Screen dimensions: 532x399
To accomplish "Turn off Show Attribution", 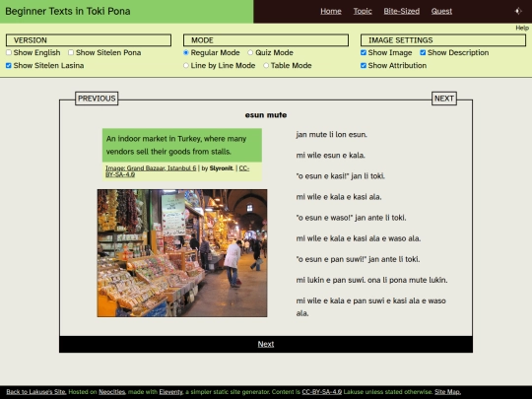I will [364, 65].
